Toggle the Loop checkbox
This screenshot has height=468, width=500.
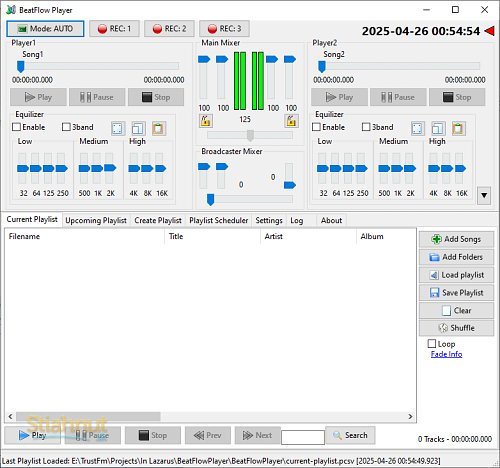[x=432, y=343]
